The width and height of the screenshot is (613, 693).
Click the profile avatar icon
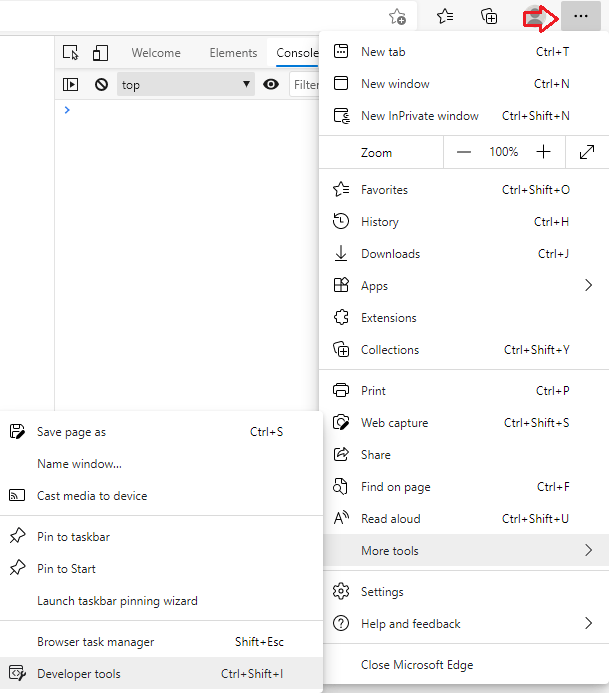pyautogui.click(x=535, y=17)
